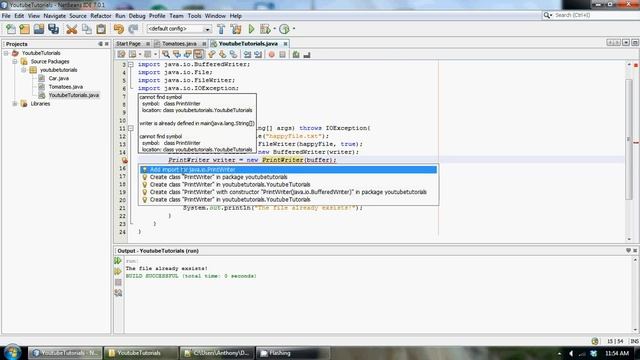Open Car.java in Projects tree
Screen dimensions: 640x360
[x=58, y=78]
